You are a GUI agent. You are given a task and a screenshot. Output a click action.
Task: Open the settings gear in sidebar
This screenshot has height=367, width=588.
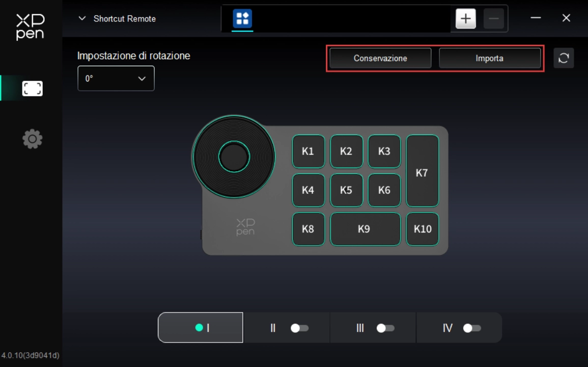point(32,139)
